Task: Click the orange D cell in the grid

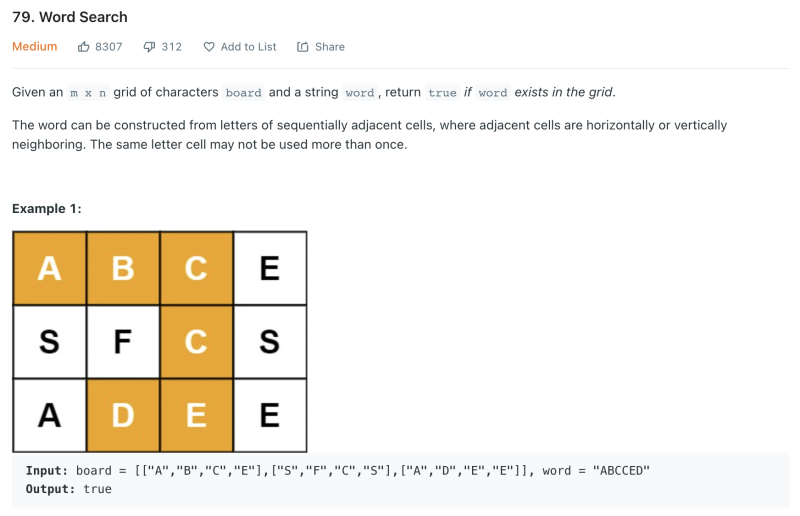Action: coord(123,415)
